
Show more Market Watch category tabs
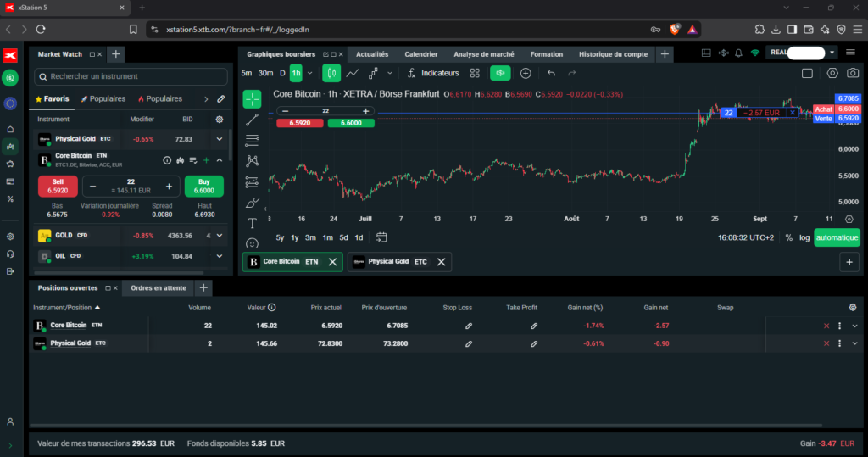206,98
